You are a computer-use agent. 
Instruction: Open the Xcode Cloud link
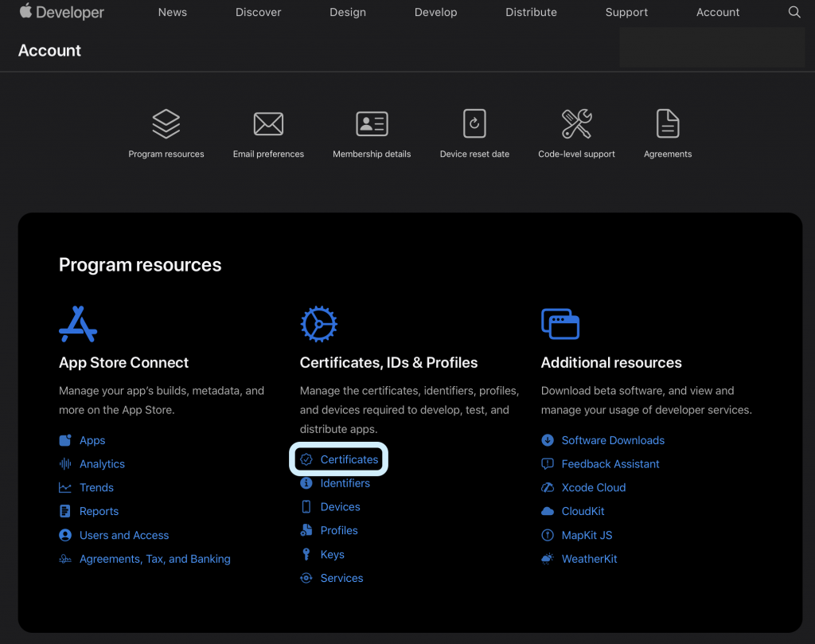[594, 487]
